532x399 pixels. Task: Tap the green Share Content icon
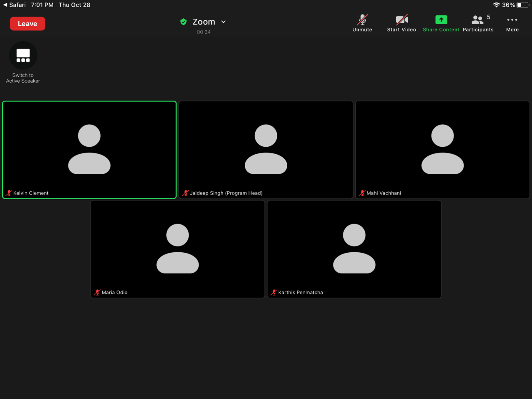441,20
